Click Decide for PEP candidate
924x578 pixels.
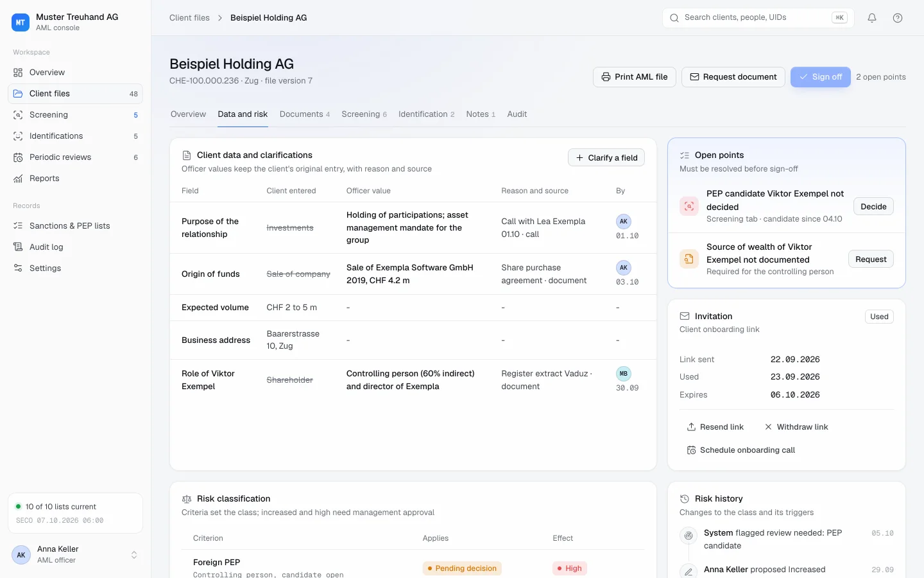[x=873, y=206]
